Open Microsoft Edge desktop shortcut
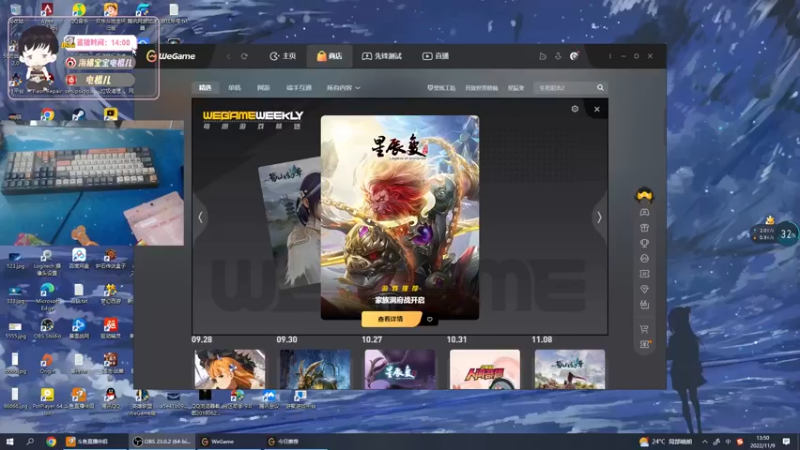Viewport: 800px width, 450px height. [47, 296]
